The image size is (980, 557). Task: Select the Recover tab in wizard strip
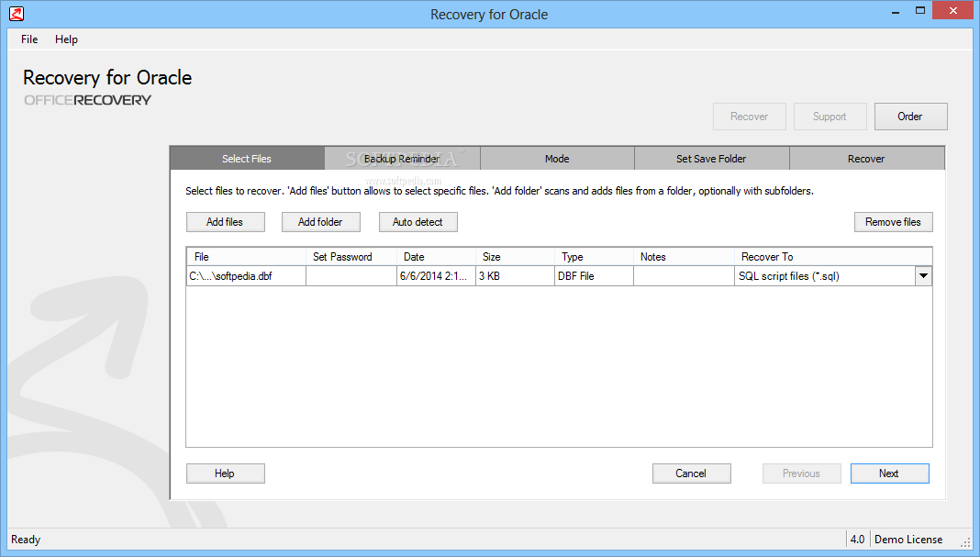point(866,159)
